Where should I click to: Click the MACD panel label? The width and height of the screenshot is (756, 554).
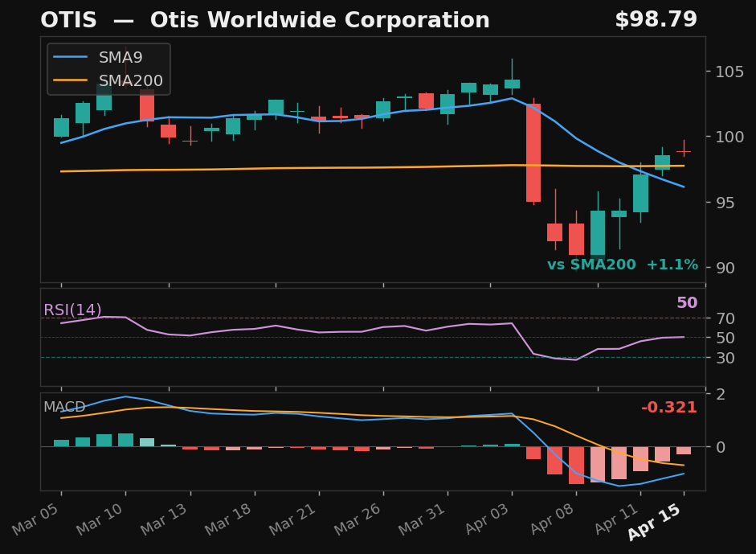[x=64, y=407]
